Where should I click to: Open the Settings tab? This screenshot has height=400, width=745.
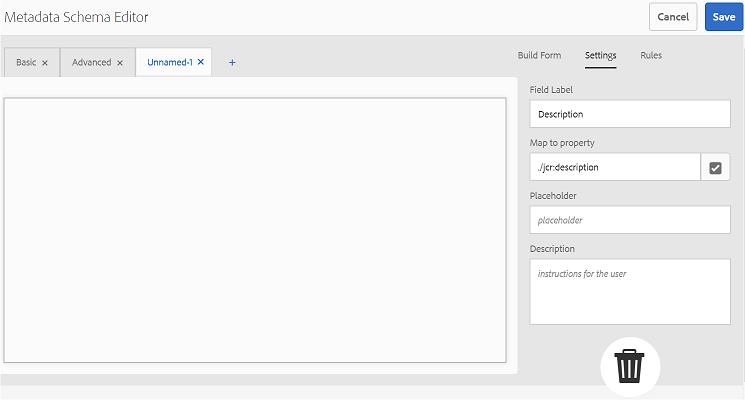[x=600, y=55]
